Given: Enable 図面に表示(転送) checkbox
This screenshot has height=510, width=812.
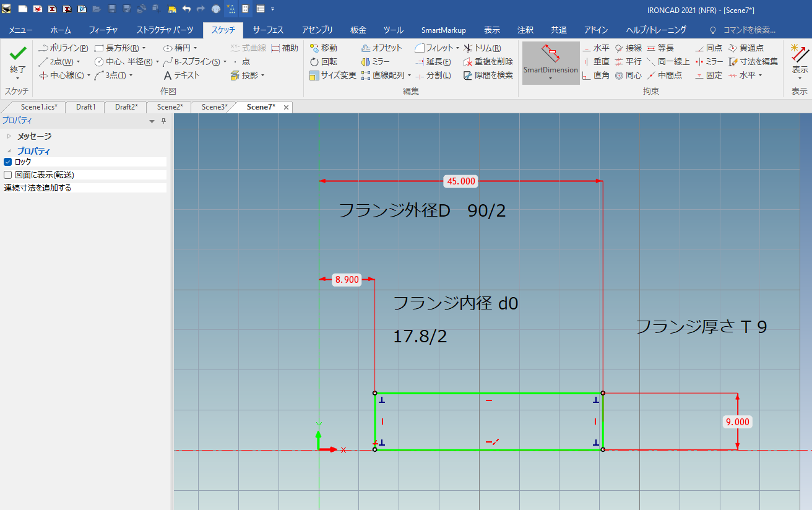Looking at the screenshot, I should click(x=8, y=175).
